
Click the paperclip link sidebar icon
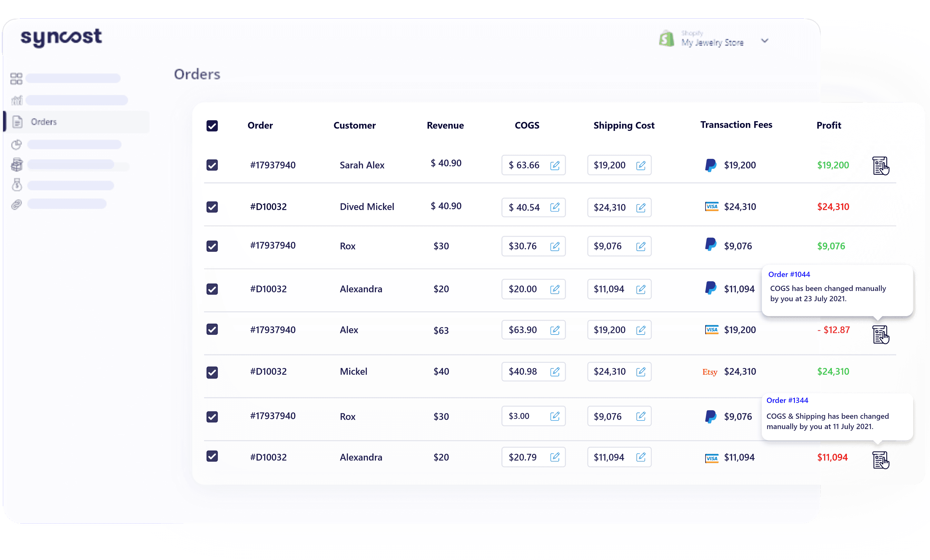(17, 204)
